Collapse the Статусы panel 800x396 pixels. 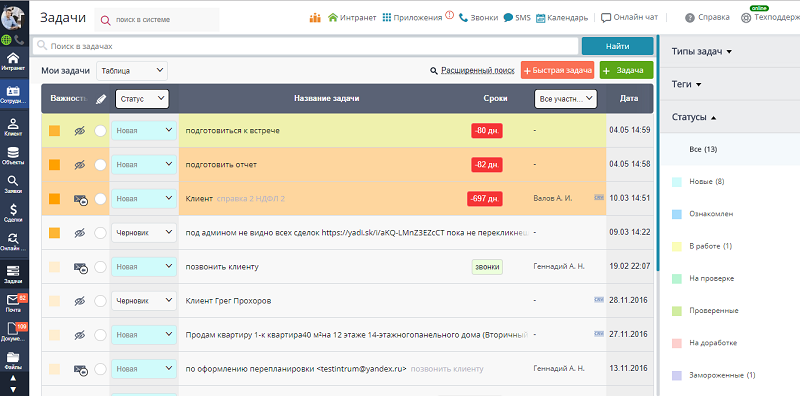(694, 117)
